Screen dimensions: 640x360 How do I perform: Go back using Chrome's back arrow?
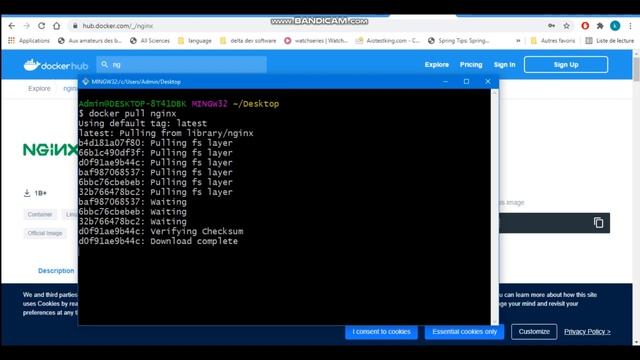[x=11, y=26]
